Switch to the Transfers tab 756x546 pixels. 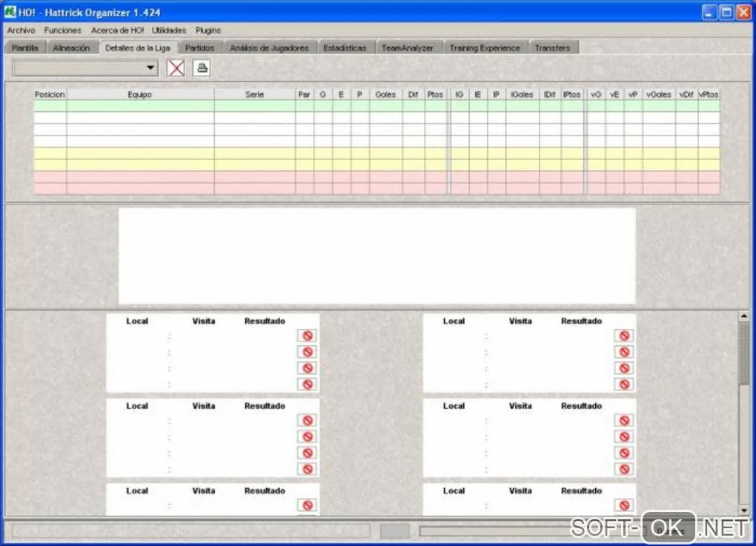552,47
